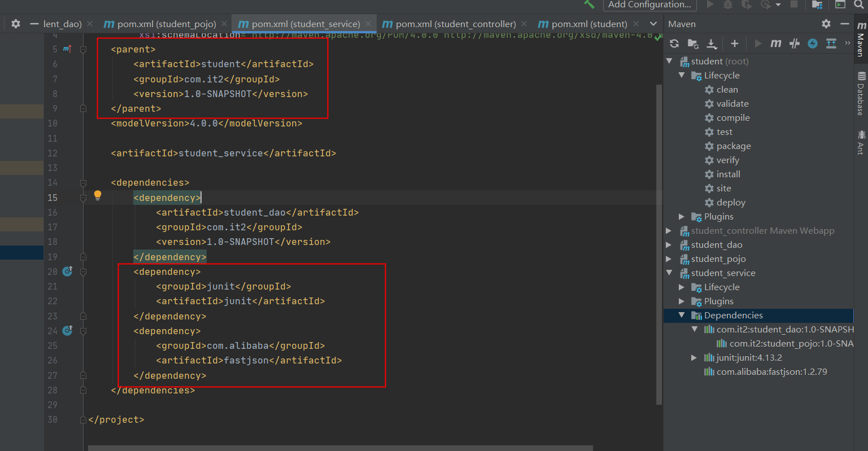Generate sources and update folders in Maven toolbar
This screenshot has width=868, height=451.
pos(693,43)
